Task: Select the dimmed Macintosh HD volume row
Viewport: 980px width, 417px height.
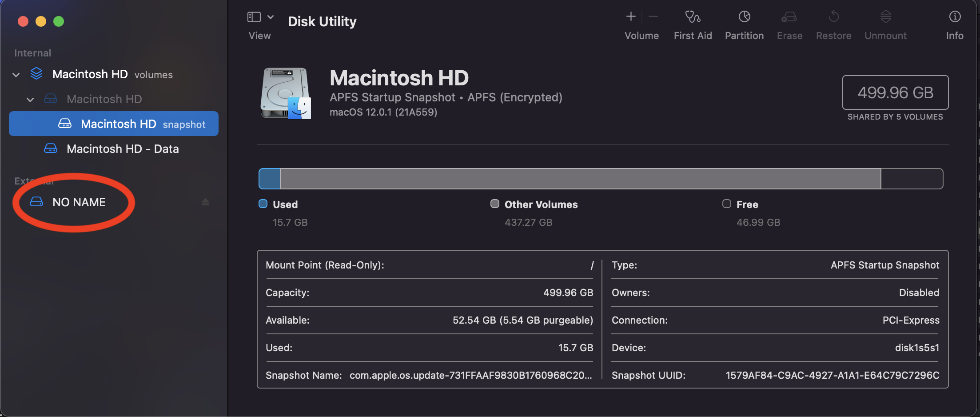Action: pyautogui.click(x=114, y=99)
